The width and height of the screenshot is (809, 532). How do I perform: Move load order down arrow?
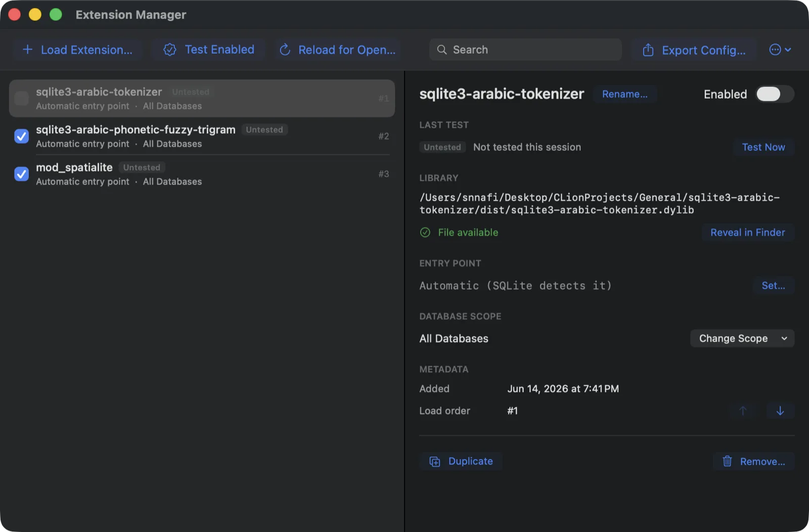coord(780,411)
